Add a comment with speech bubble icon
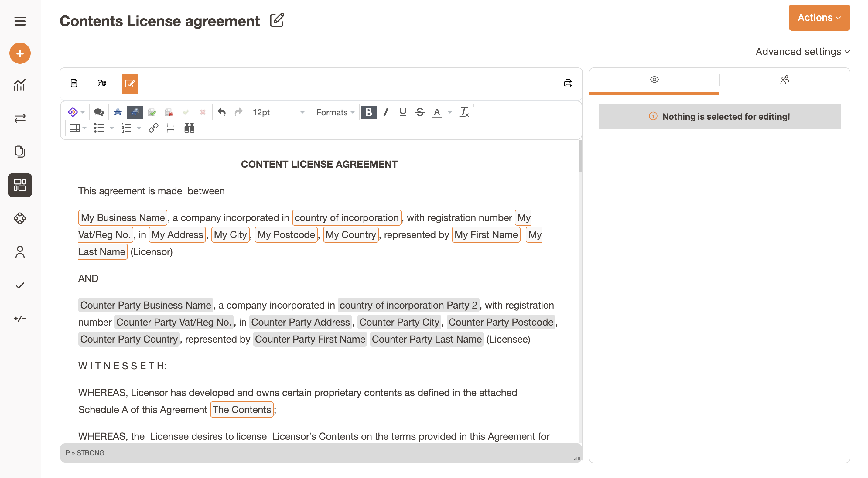The image size is (868, 478). 99,112
